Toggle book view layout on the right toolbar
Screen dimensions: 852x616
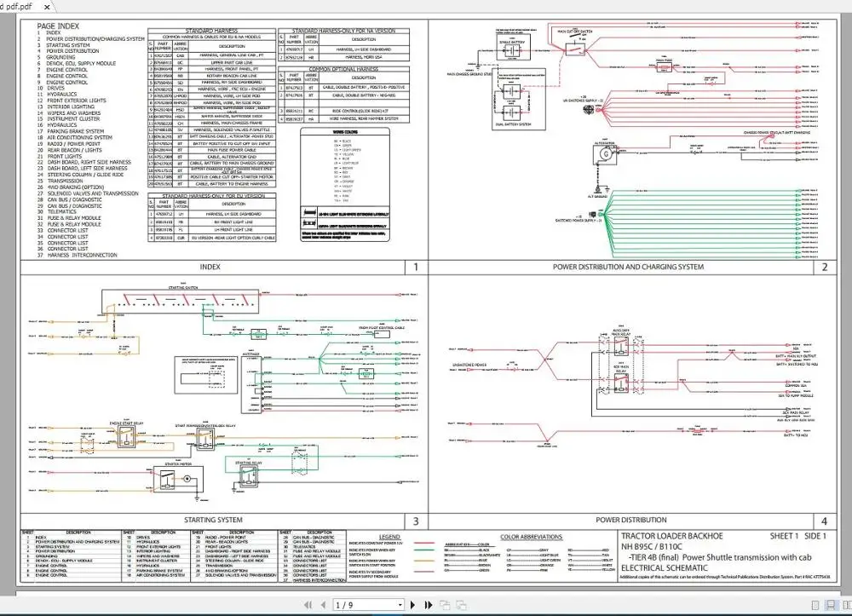pyautogui.click(x=846, y=605)
